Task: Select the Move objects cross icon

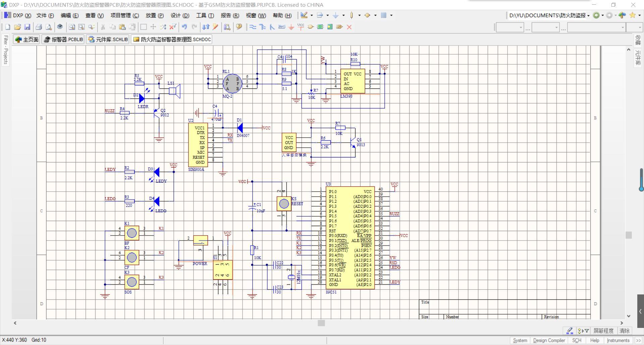Action: click(153, 27)
